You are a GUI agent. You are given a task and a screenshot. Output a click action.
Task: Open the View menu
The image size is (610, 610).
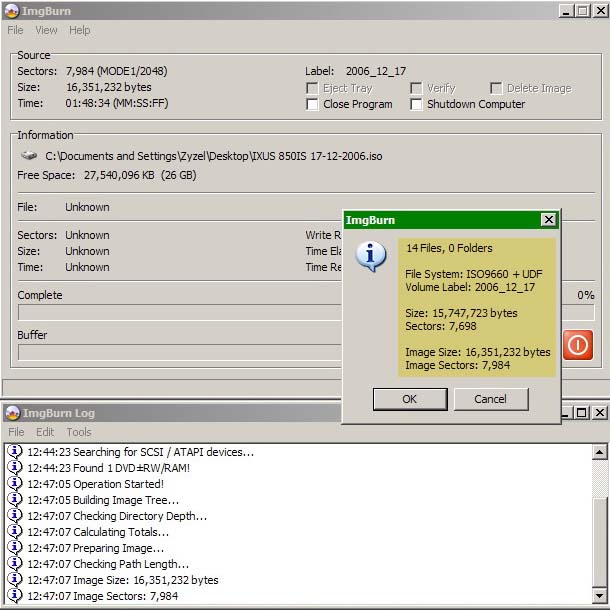tap(46, 30)
